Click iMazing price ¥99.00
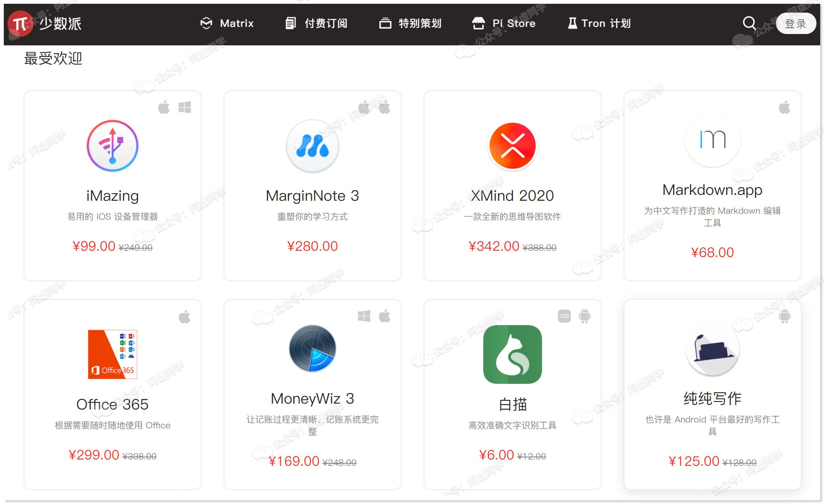This screenshot has width=824, height=504. pos(94,246)
